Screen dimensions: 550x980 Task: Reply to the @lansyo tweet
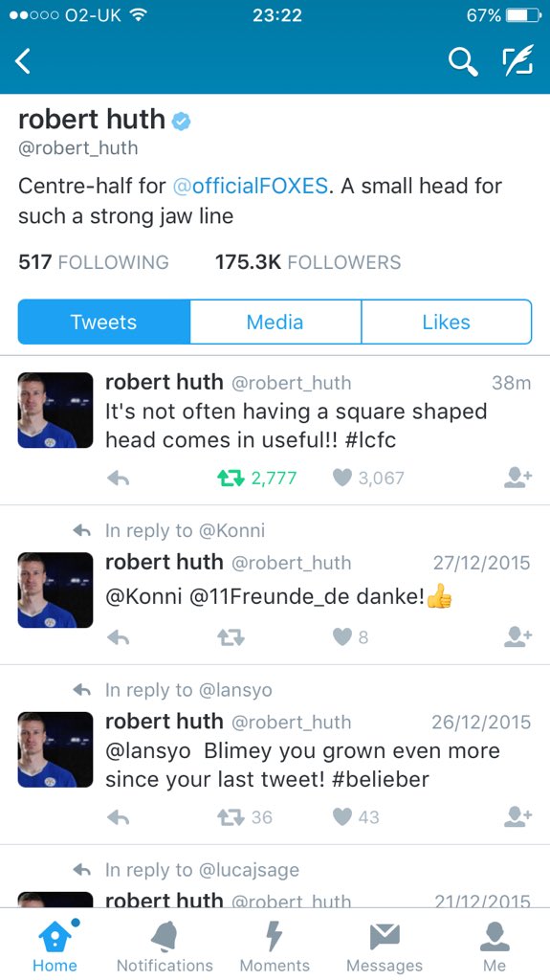pyautogui.click(x=118, y=817)
